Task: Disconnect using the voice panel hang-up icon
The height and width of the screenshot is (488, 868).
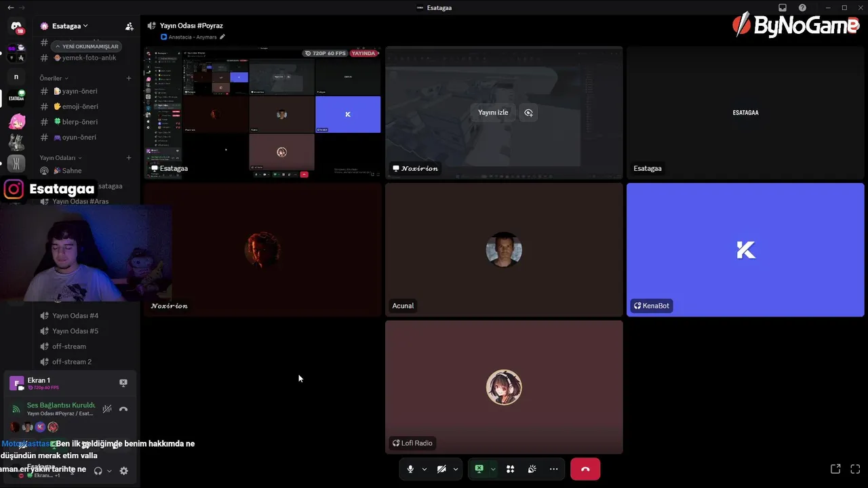Action: 123,409
